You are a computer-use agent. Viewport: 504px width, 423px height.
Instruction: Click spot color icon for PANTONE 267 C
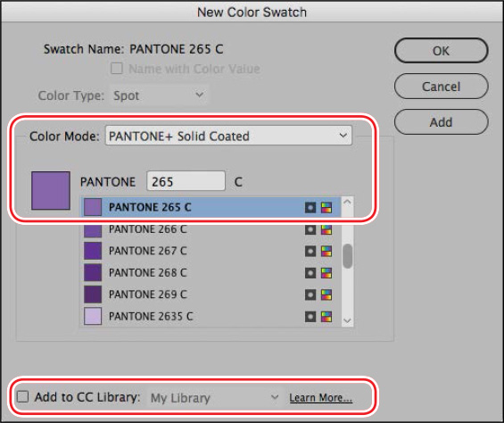coord(310,252)
